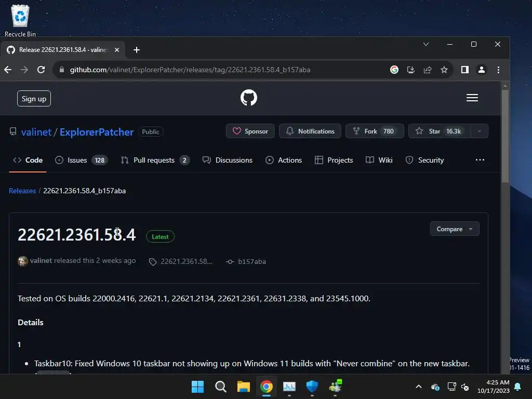
Task: Open valinet's user profile link
Action: (x=36, y=131)
